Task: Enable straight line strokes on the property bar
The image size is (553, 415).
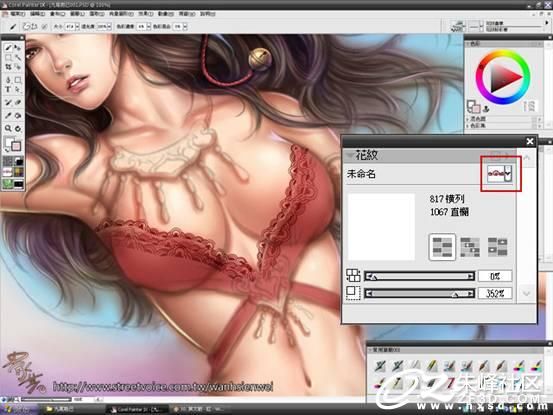Action: tap(35, 26)
